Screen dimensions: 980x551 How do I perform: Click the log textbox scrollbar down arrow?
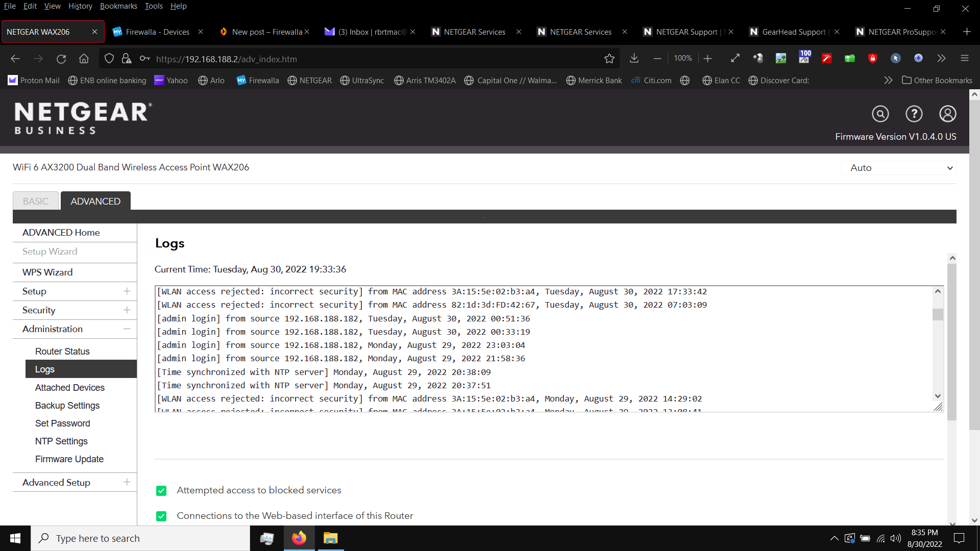(x=938, y=396)
